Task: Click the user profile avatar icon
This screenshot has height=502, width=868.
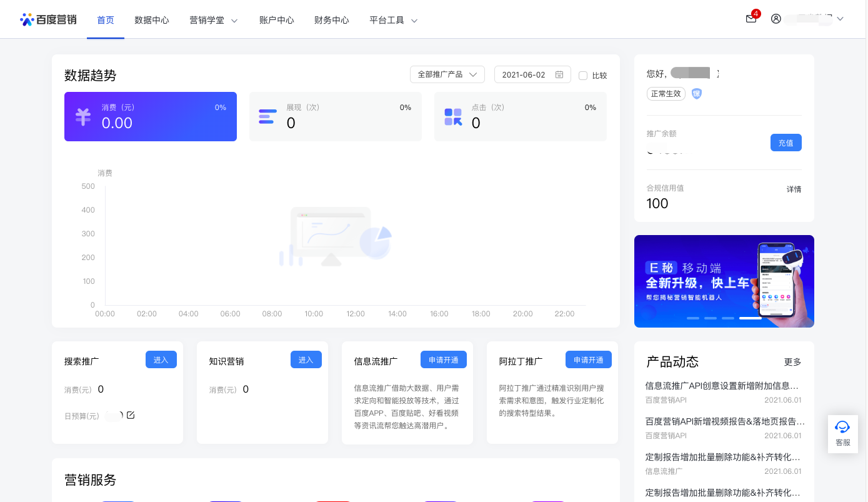Action: click(x=776, y=19)
